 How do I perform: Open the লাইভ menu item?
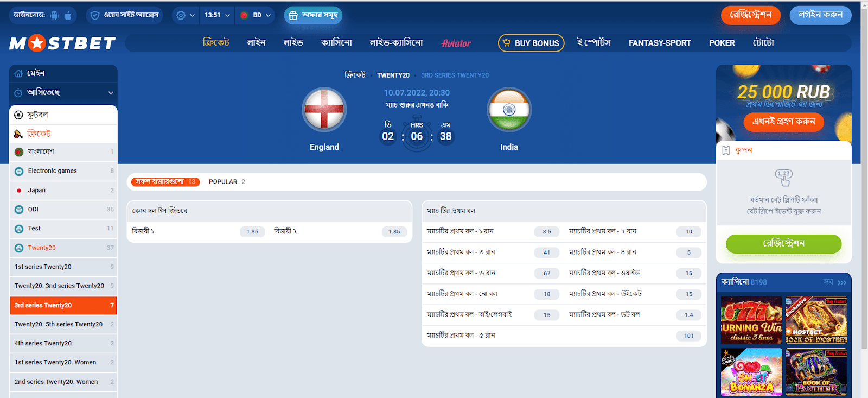[293, 43]
